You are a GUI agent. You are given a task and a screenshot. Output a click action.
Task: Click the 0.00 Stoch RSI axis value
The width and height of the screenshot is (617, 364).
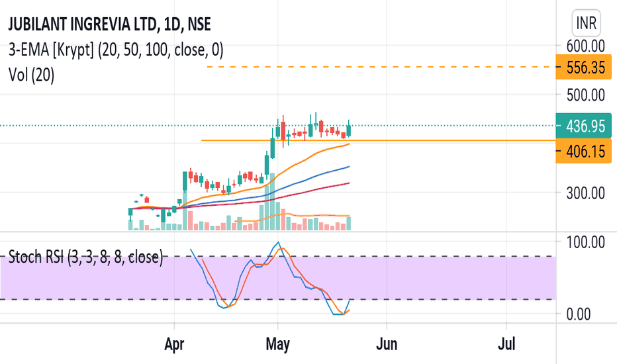pos(579,314)
